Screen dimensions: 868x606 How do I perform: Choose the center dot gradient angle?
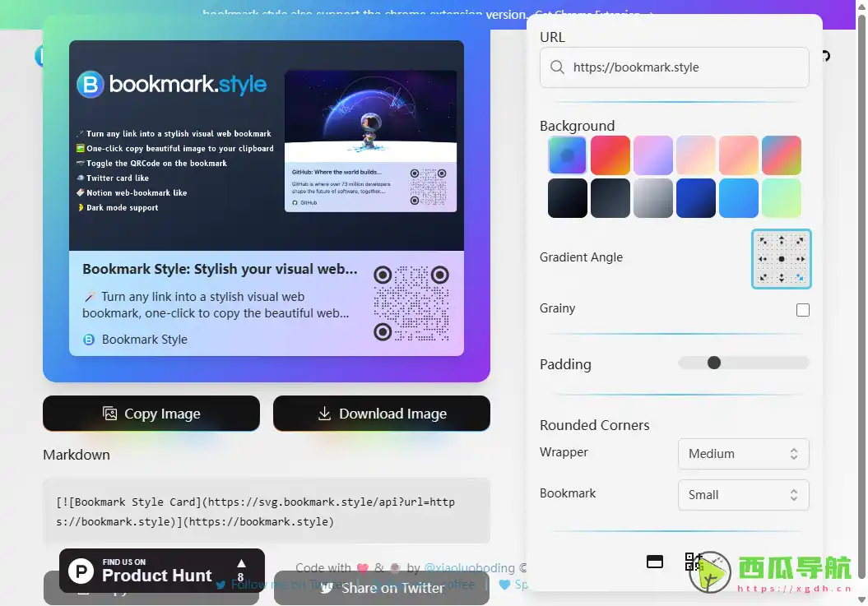point(782,259)
